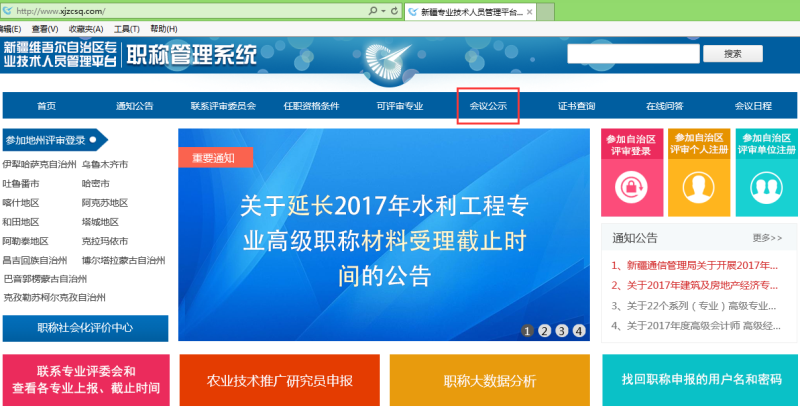Screen dimensions: 800x408
Task: Select carousel slide indicator 4
Action: [x=579, y=331]
